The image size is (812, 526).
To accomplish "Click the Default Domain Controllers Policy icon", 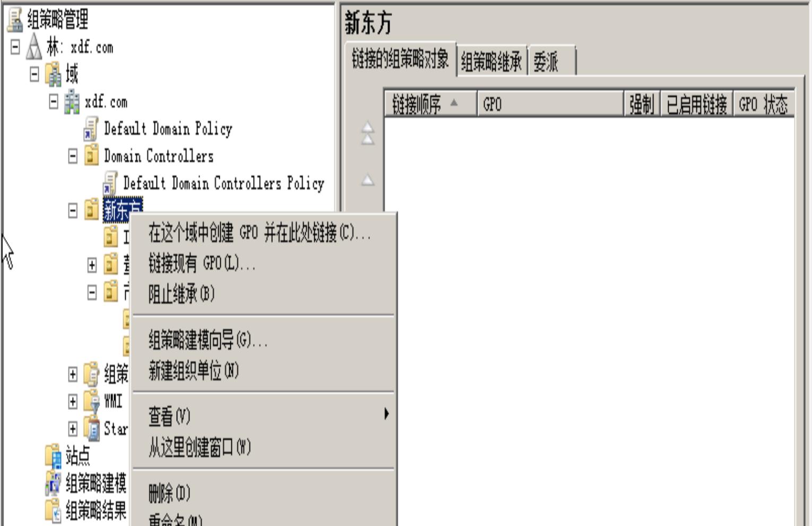I will pos(110,183).
